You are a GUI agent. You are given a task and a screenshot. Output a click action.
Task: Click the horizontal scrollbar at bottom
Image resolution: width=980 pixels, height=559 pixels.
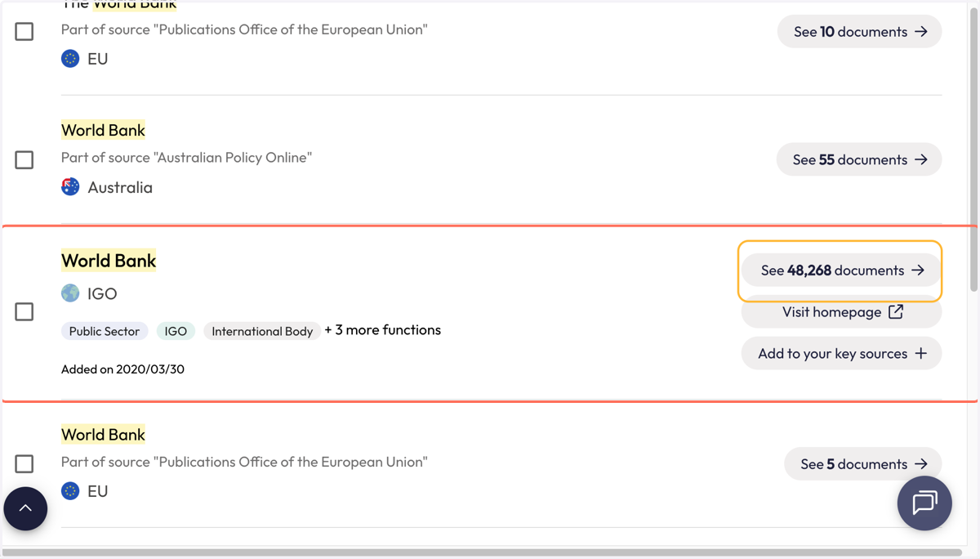[482, 552]
